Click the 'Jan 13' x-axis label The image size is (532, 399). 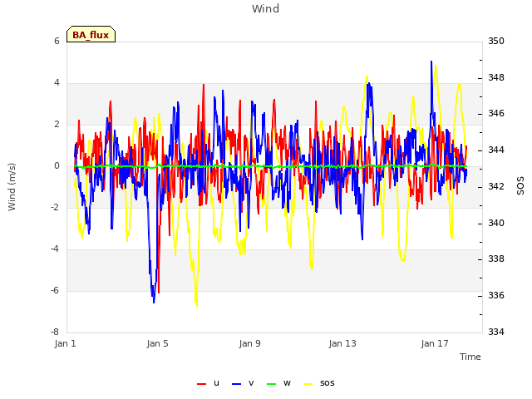(x=342, y=343)
